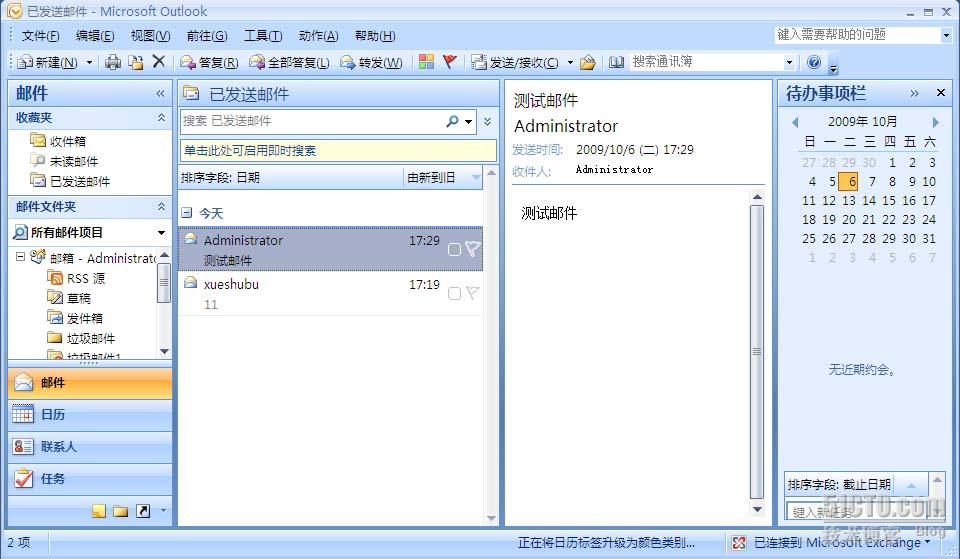960x559 pixels.
Task: Open the Go (前往) menu
Action: click(x=207, y=36)
